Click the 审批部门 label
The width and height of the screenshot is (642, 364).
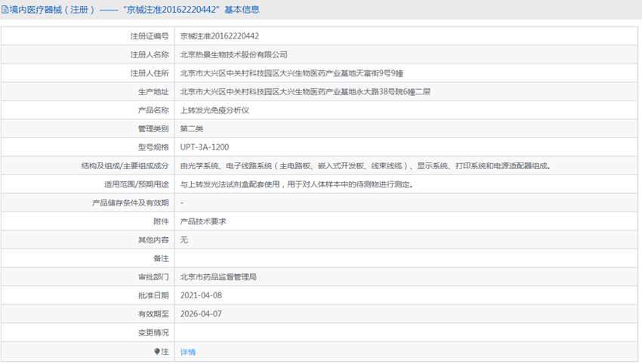coord(153,277)
